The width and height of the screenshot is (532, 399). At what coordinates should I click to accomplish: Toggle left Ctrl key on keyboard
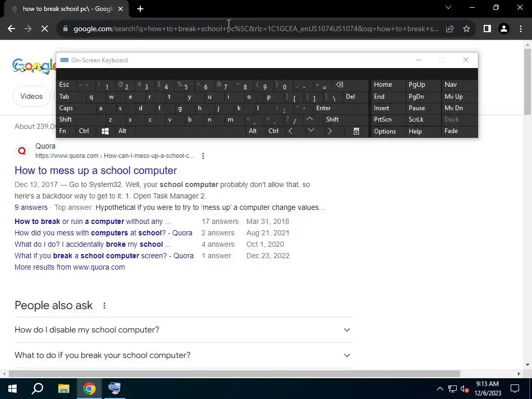(86, 131)
